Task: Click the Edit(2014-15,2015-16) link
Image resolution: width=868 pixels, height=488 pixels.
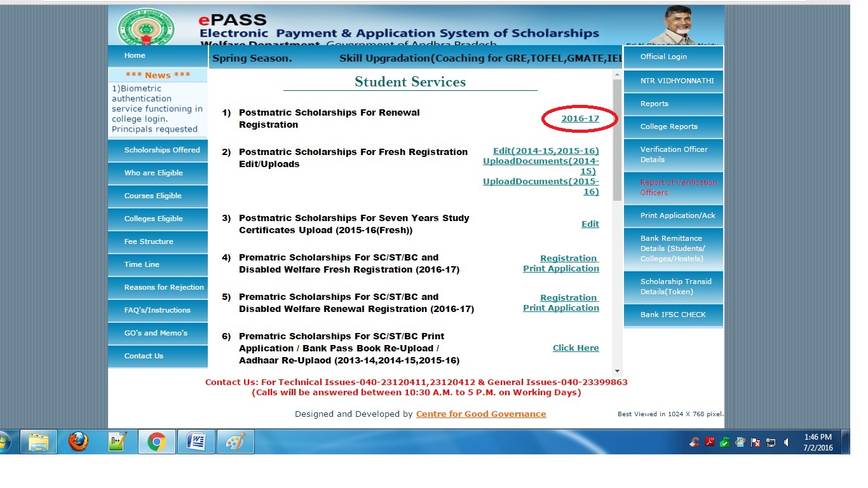Action: click(x=546, y=151)
